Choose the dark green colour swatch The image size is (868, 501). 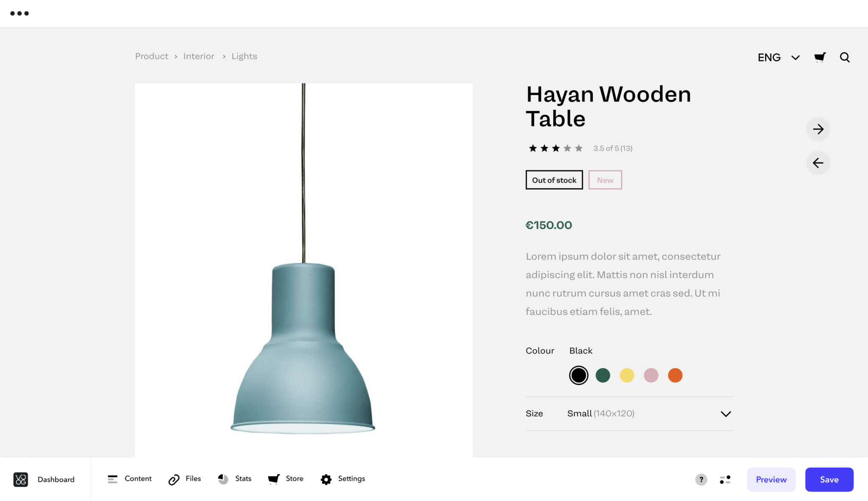pyautogui.click(x=603, y=375)
